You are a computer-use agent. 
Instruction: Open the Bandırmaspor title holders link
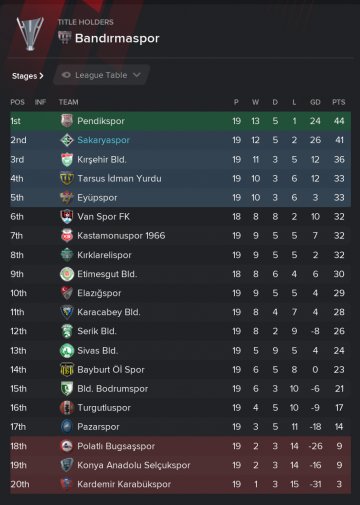click(x=117, y=38)
